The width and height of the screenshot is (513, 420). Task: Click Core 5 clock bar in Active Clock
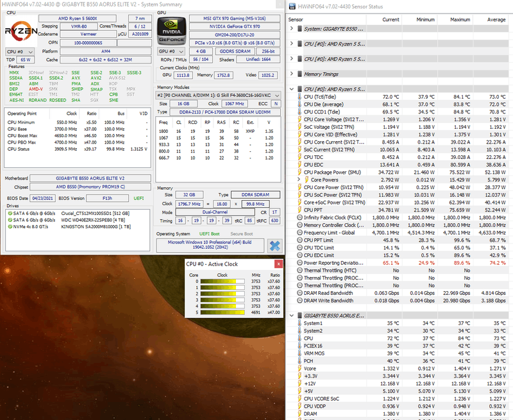click(223, 312)
